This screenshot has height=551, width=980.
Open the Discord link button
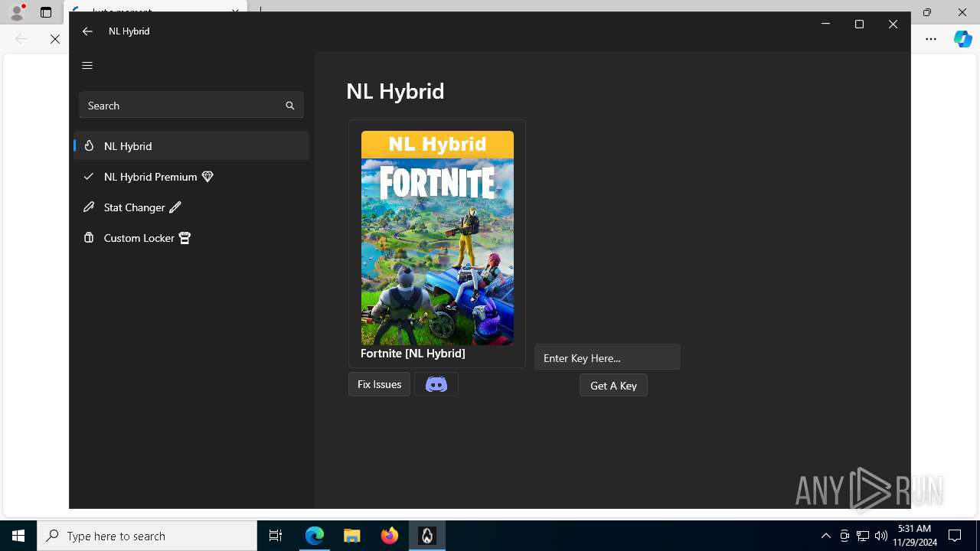click(x=436, y=384)
